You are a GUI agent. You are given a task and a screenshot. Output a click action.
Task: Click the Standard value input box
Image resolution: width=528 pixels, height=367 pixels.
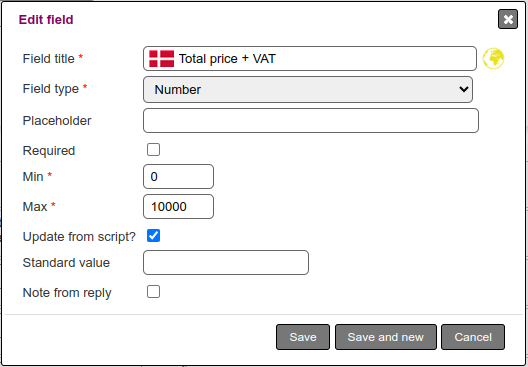(x=226, y=263)
